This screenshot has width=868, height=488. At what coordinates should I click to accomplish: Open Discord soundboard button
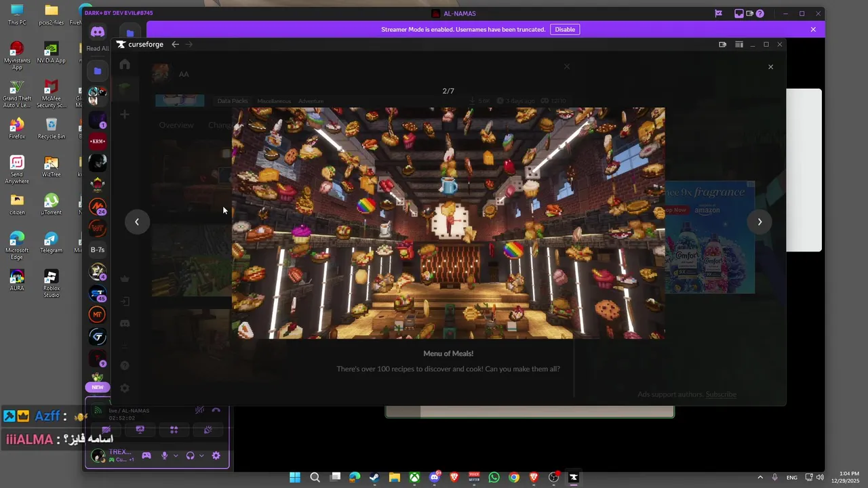coord(208,429)
